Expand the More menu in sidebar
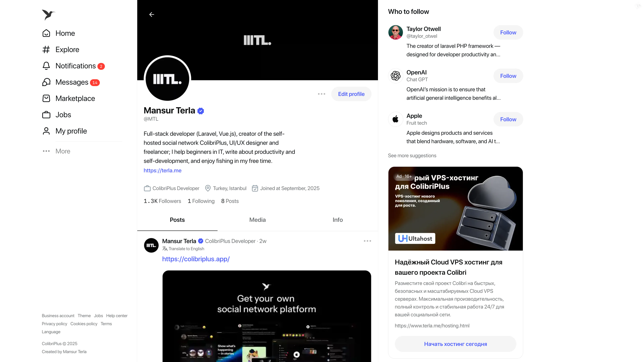The image size is (644, 362). click(56, 151)
